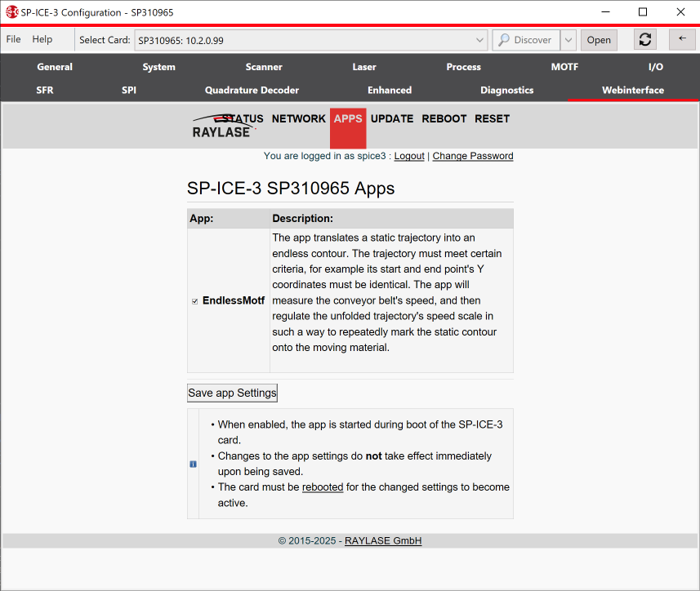This screenshot has height=591, width=700.
Task: Switch to the Enhanced tab
Action: pos(390,90)
